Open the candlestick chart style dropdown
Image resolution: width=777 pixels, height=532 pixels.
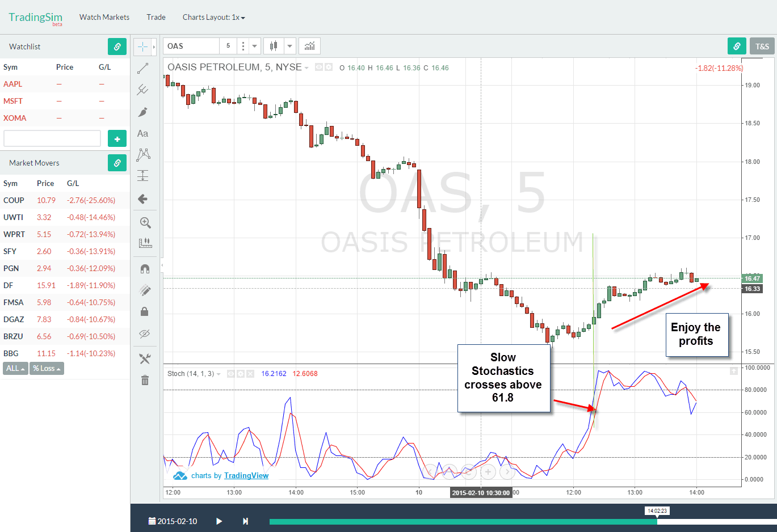pos(289,46)
